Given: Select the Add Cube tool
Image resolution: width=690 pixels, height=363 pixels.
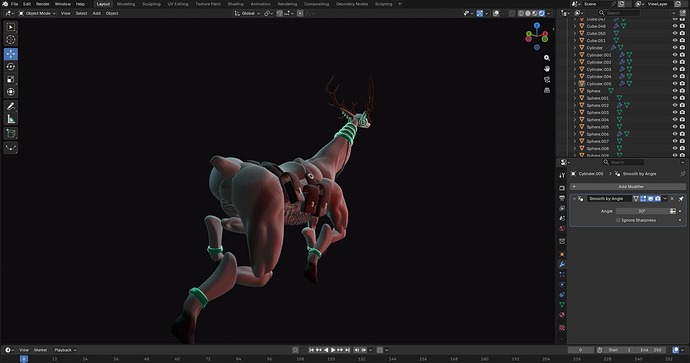Looking at the screenshot, I should click(x=11, y=133).
